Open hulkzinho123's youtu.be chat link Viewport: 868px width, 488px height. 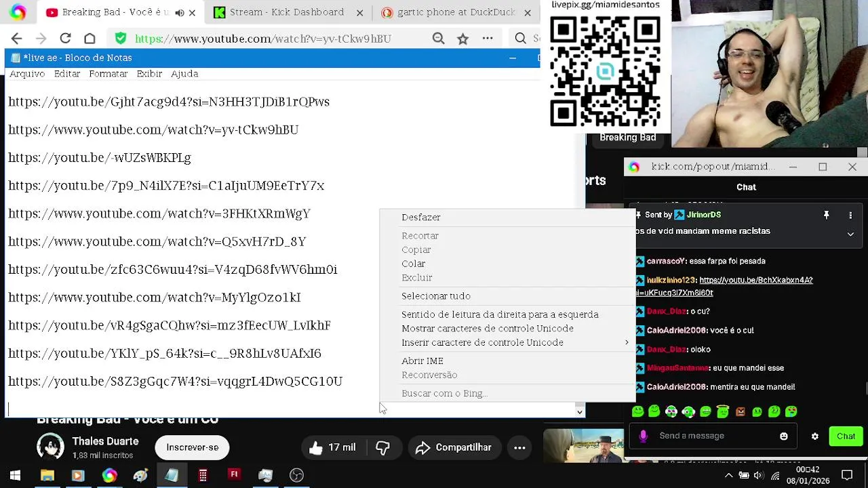point(724,286)
